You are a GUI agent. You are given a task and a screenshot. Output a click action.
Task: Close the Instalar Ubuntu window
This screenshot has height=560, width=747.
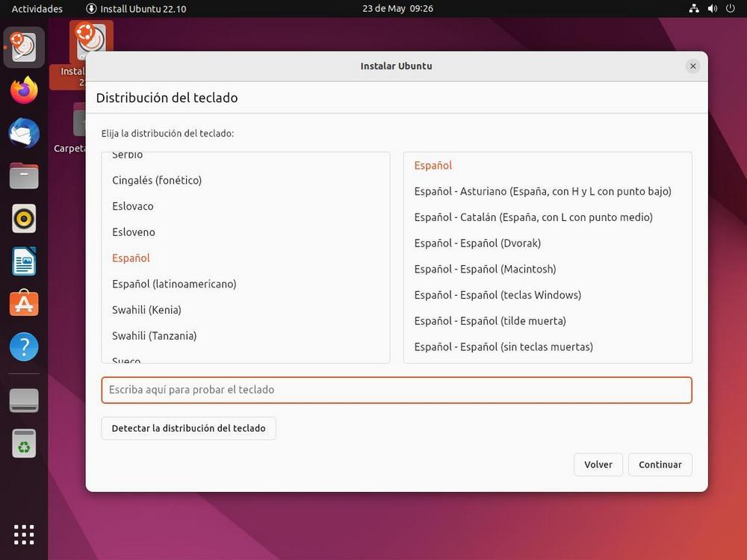pos(693,66)
